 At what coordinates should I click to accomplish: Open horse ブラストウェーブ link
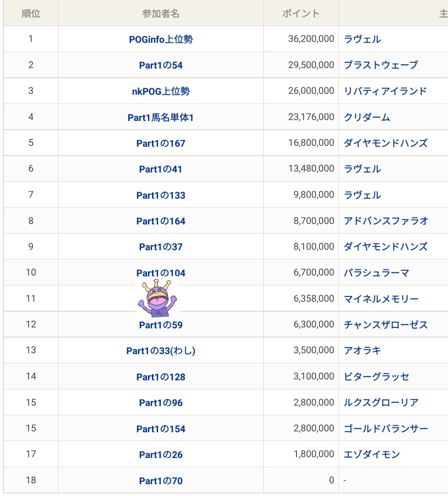point(381,65)
